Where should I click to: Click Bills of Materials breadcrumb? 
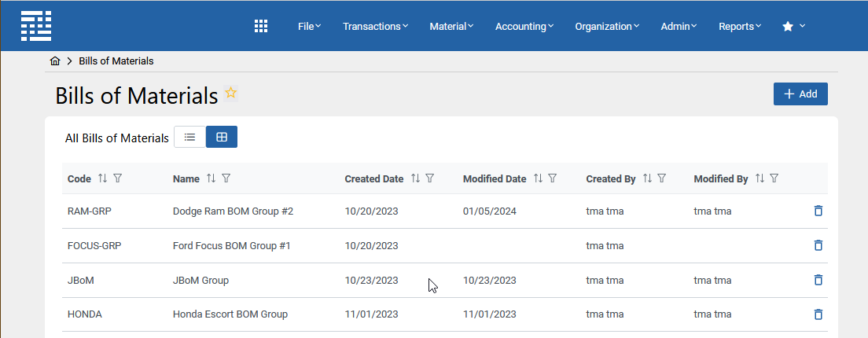click(x=116, y=61)
